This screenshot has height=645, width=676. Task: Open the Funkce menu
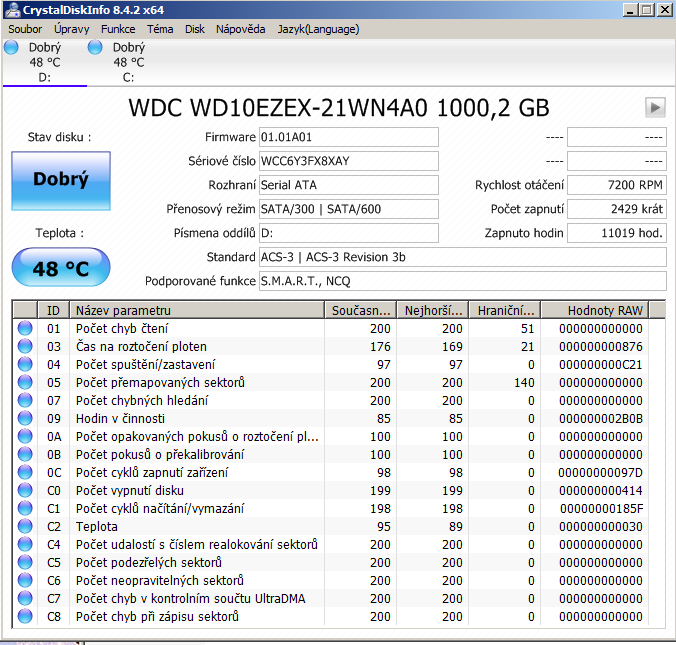(118, 29)
